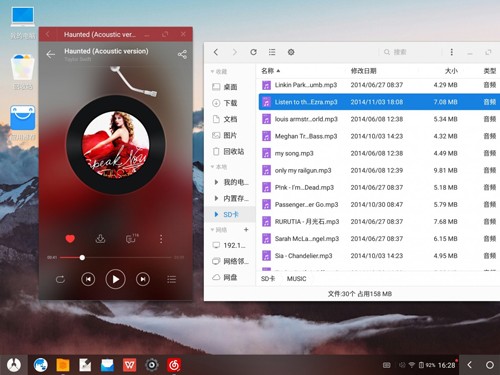Open the song comments icon
Screen dimensions: 500x375
click(132, 239)
